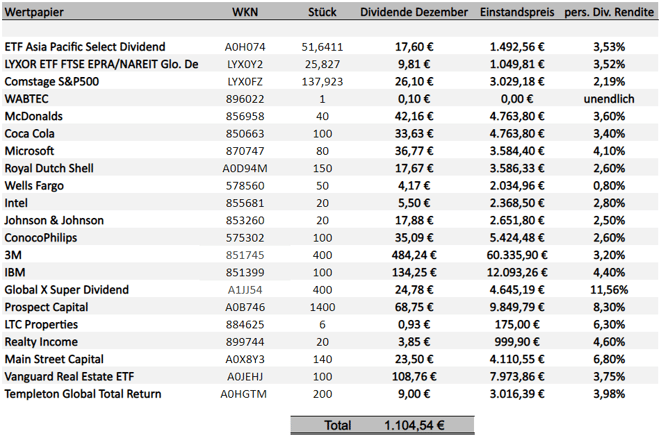The image size is (661, 438).
Task: Select the Comstage S&P500 cell
Action: [51, 81]
